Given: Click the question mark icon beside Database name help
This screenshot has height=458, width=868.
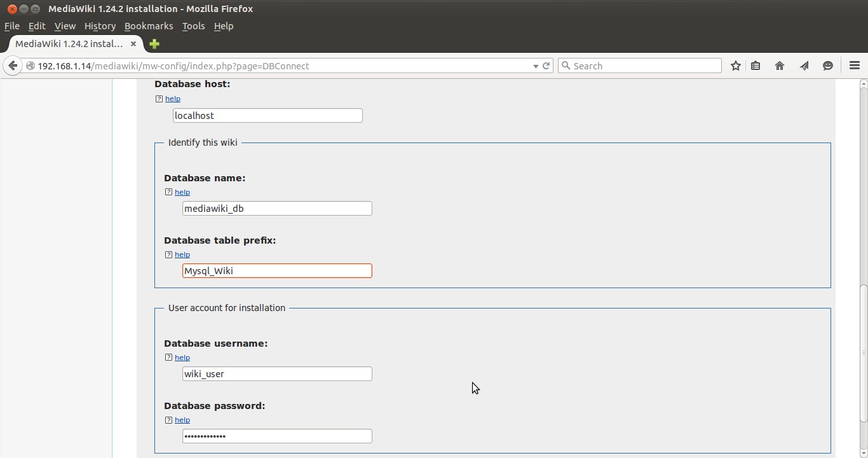Looking at the screenshot, I should coord(168,191).
